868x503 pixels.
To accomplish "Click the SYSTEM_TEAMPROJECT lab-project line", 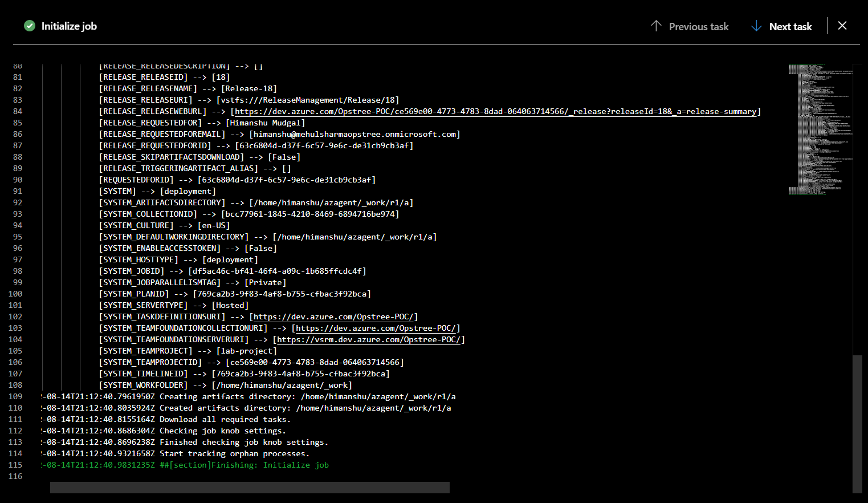I will 188,351.
